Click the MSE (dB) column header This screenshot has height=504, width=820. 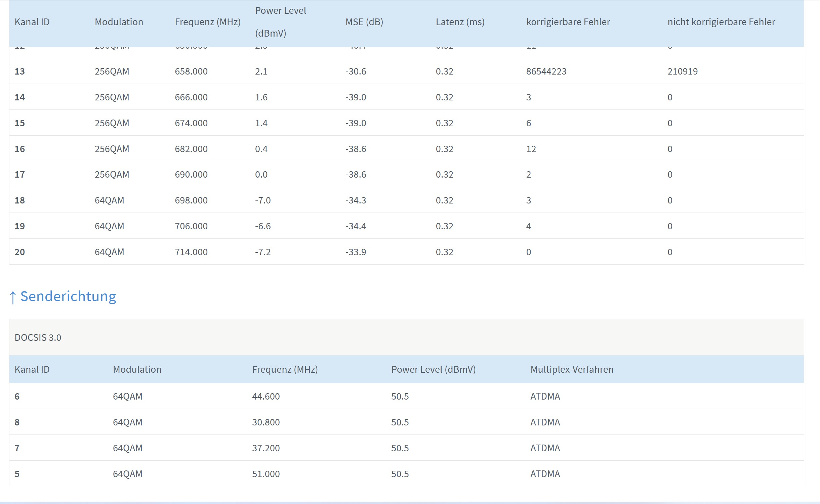(364, 22)
